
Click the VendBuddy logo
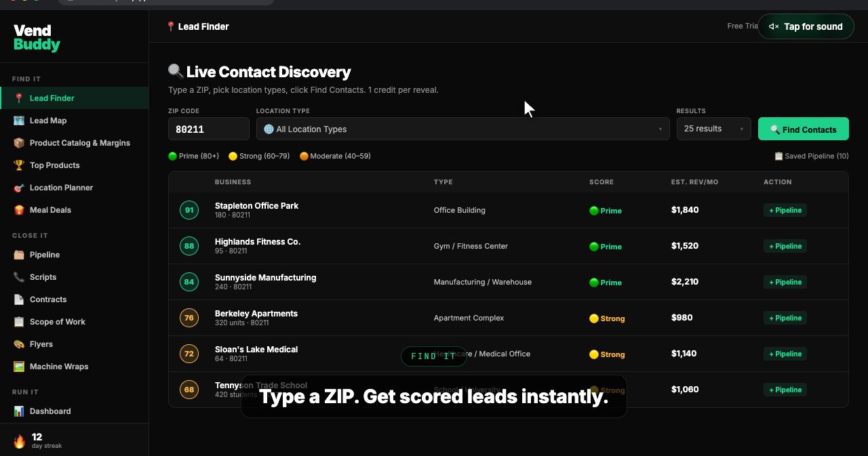coord(37,37)
